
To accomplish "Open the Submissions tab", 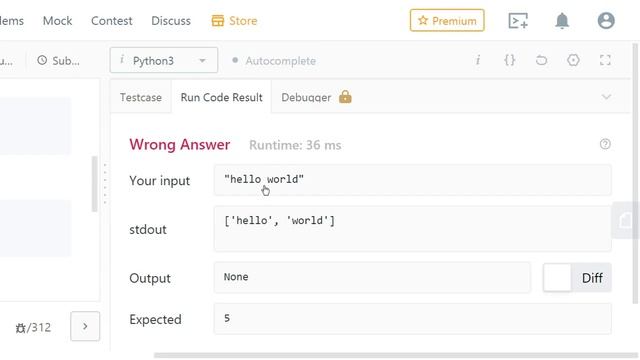I will coord(58,61).
